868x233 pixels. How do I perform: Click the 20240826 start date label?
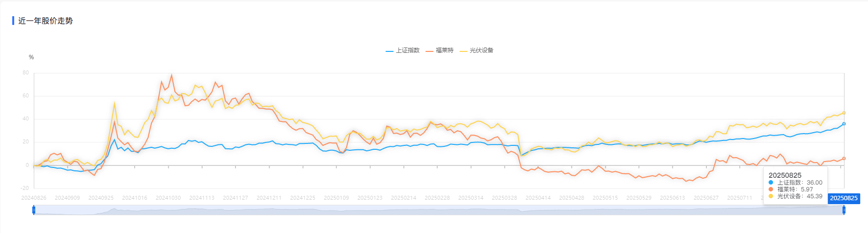(34, 198)
